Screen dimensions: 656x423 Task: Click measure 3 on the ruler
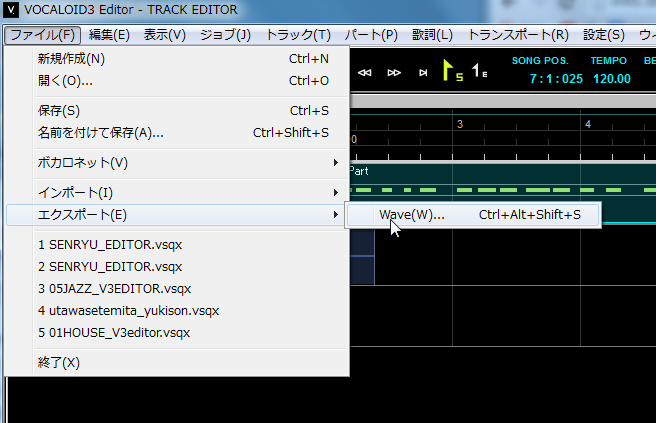click(460, 124)
